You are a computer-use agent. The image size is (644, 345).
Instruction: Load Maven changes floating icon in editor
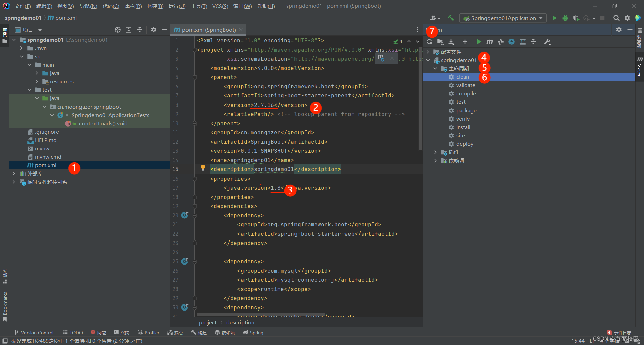pos(381,58)
